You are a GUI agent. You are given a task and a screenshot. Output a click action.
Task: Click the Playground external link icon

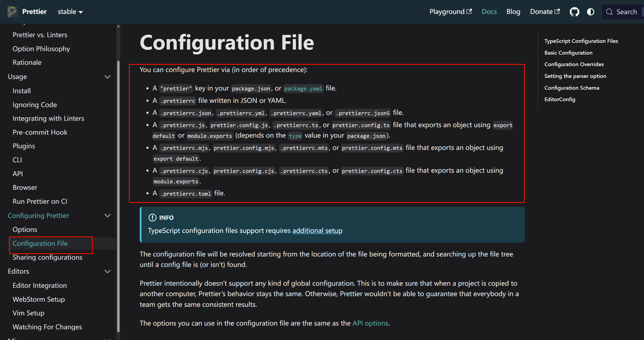point(469,11)
